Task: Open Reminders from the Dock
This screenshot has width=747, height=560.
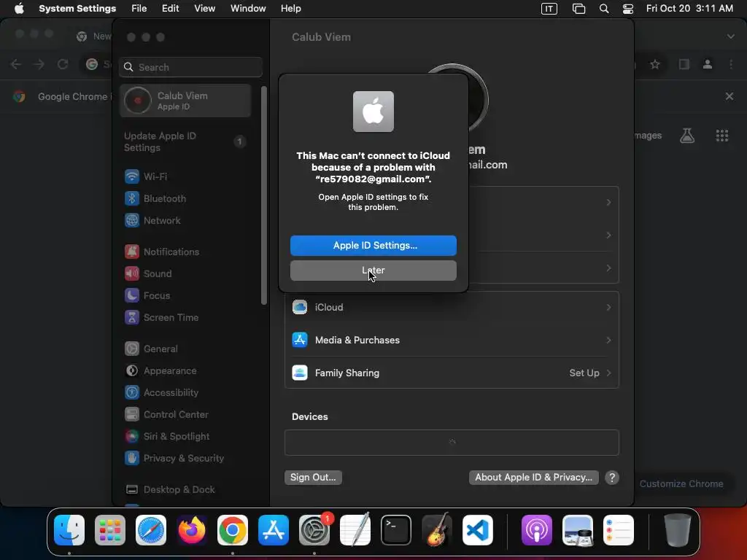Action: (x=619, y=530)
